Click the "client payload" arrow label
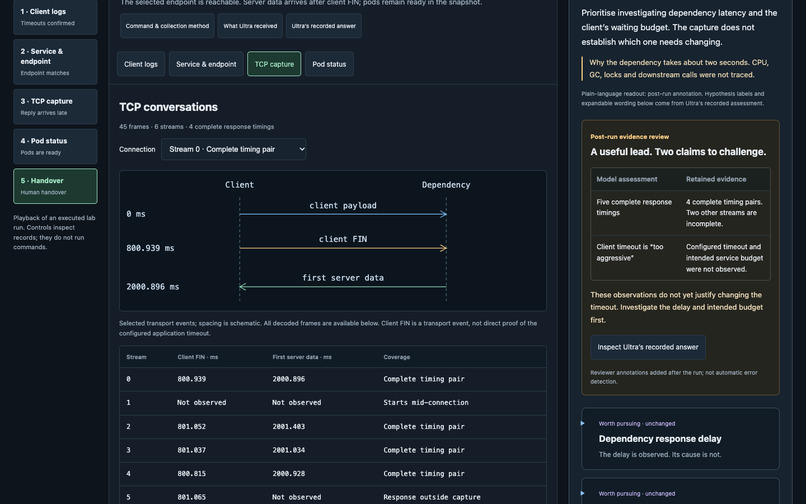This screenshot has width=806, height=504. point(343,206)
